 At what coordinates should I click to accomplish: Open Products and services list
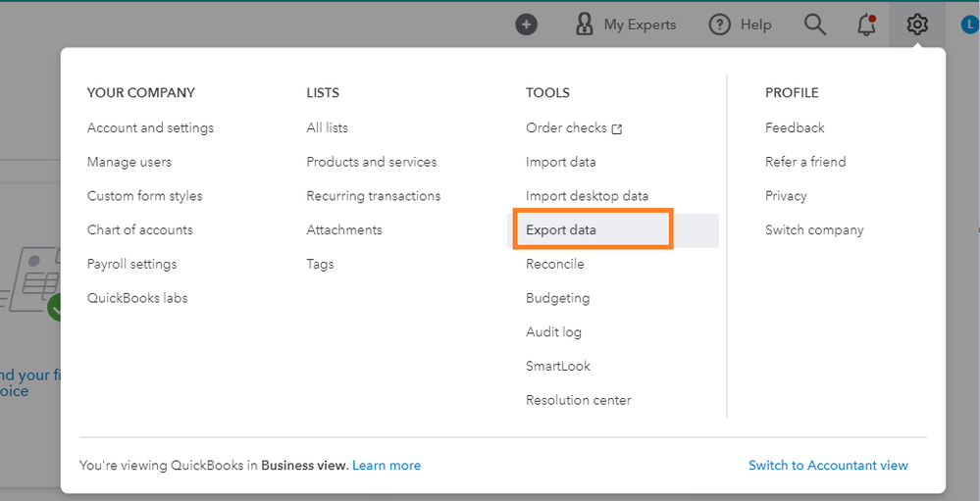(x=372, y=162)
